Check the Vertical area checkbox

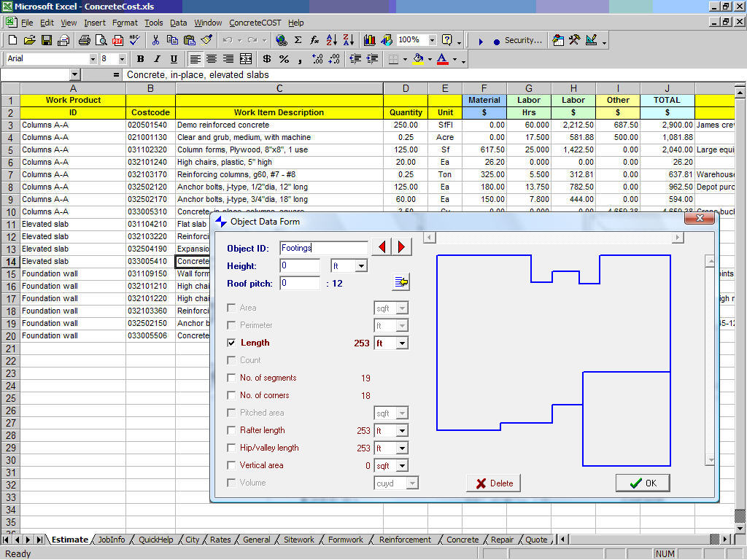(232, 465)
